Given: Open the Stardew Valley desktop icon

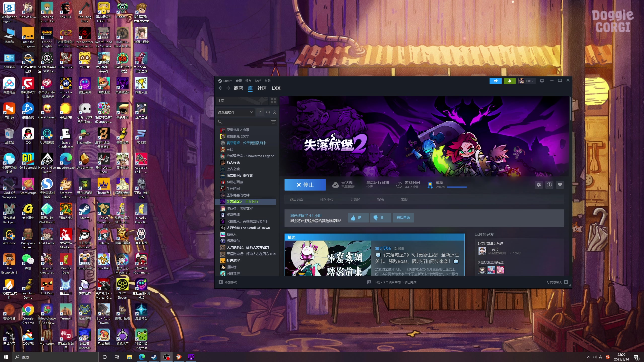Looking at the screenshot, I should [66, 189].
